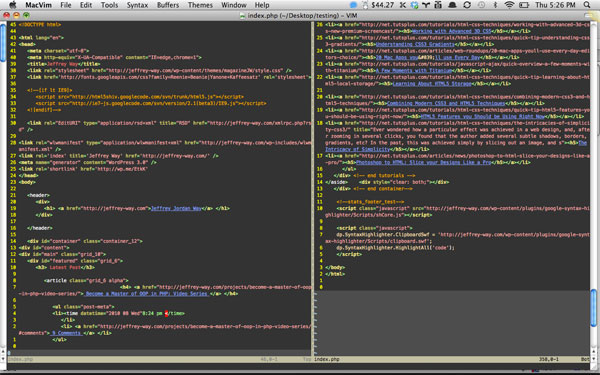Click the Y-shaped menu bar icon

click(426, 5)
